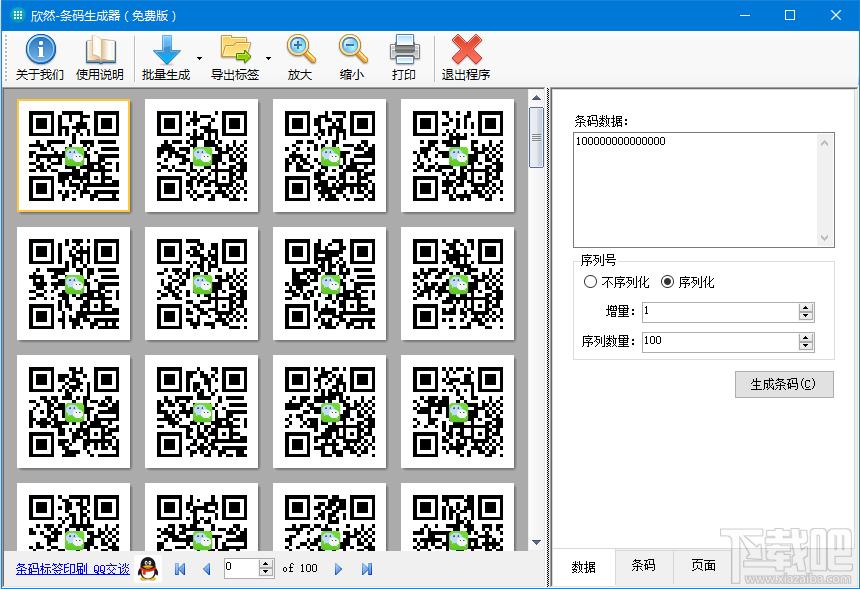The height and width of the screenshot is (589, 860).
Task: Select fourth row, fourth QR code thumbnail
Action: (458, 517)
